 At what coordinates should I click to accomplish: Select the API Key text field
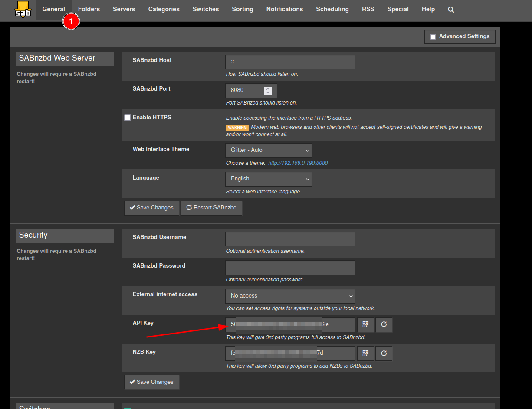290,324
